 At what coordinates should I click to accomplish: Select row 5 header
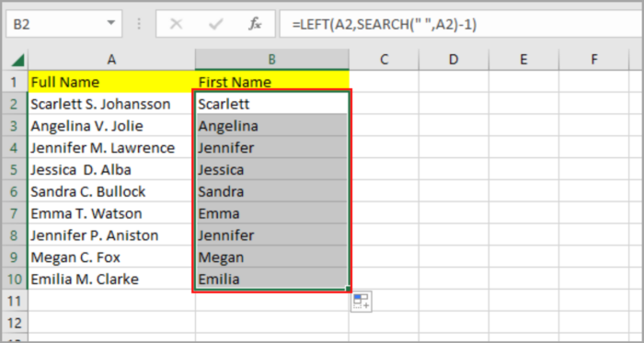tap(14, 169)
